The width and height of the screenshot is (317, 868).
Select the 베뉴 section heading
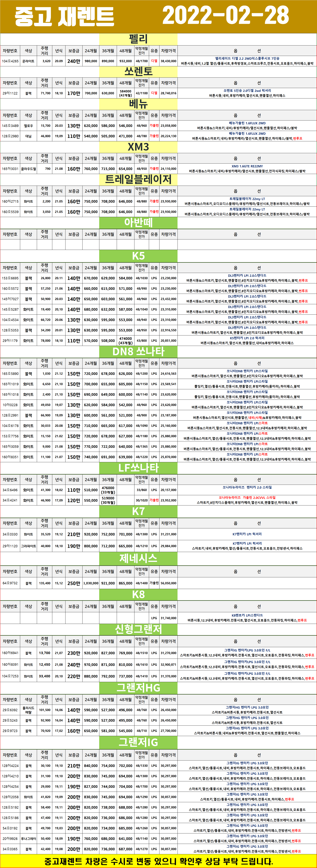(138, 104)
